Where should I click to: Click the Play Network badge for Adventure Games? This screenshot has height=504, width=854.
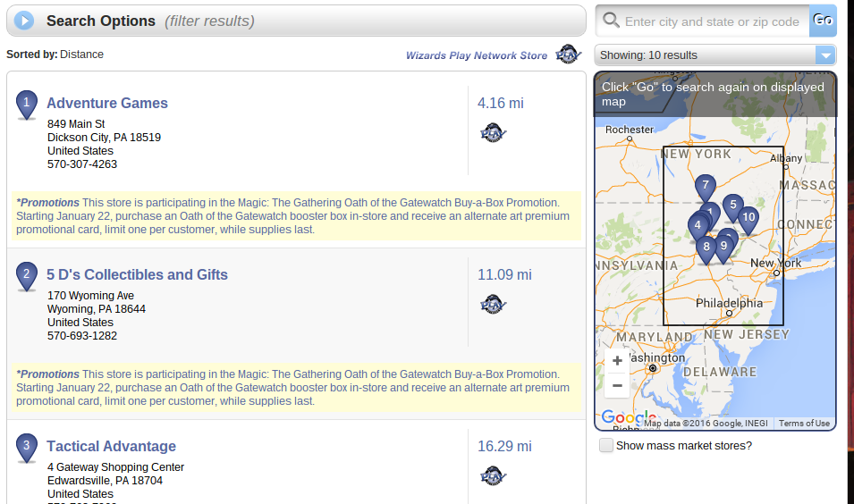tap(493, 132)
